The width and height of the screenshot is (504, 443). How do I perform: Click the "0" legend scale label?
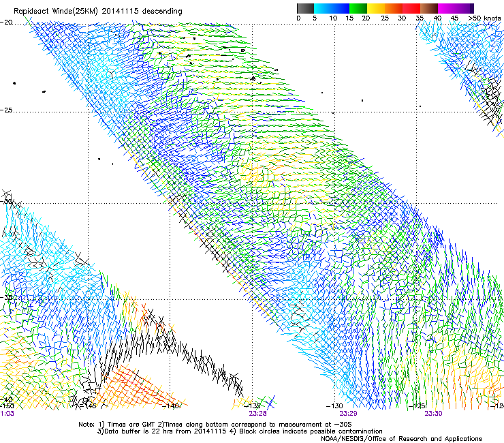point(298,18)
